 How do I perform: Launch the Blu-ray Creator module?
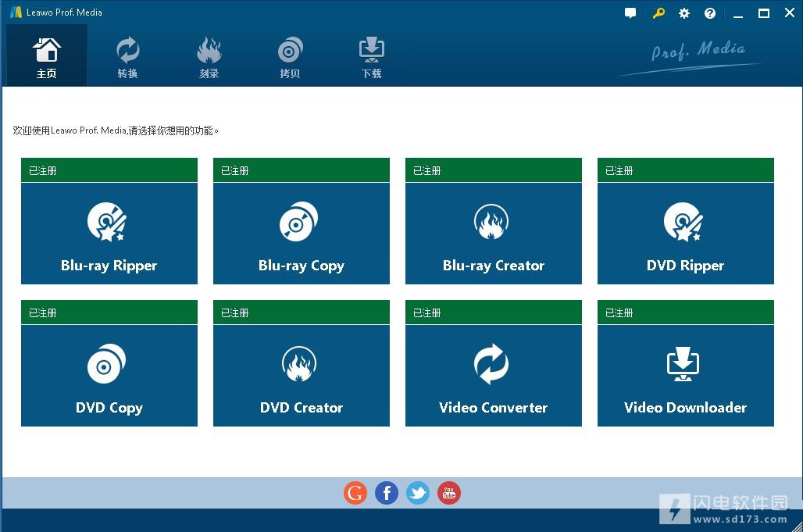click(x=493, y=234)
